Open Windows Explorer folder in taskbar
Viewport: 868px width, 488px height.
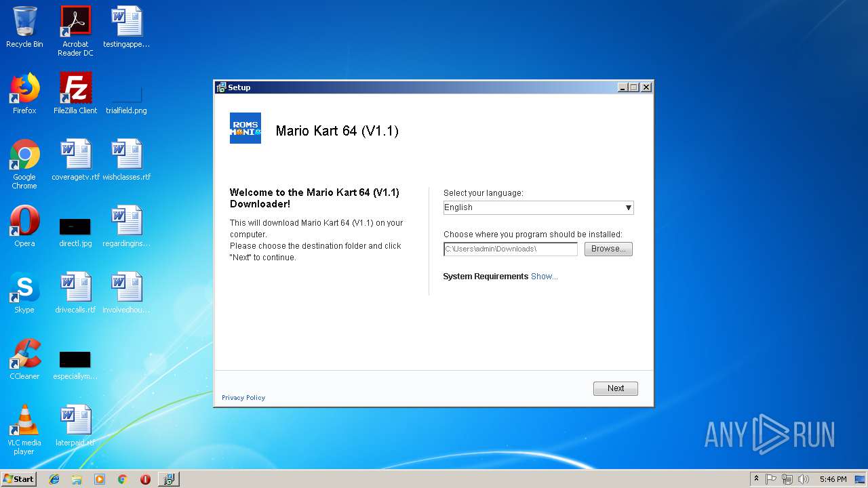pyautogui.click(x=77, y=479)
